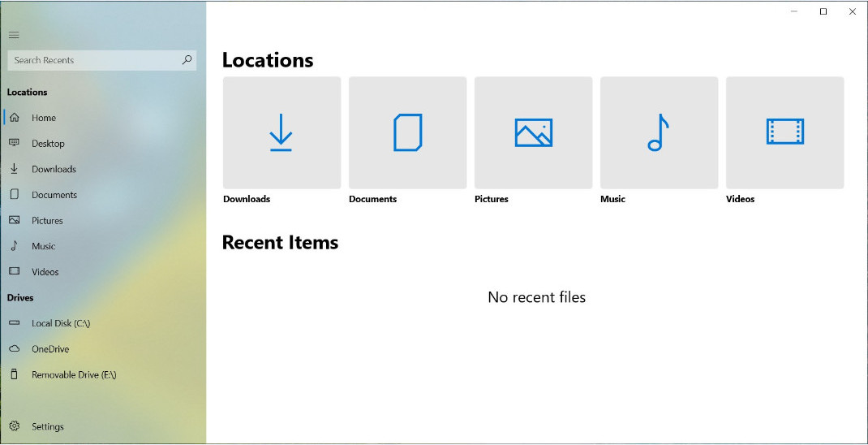The width and height of the screenshot is (868, 445).
Task: Open Documents label in sidebar
Action: tap(54, 195)
